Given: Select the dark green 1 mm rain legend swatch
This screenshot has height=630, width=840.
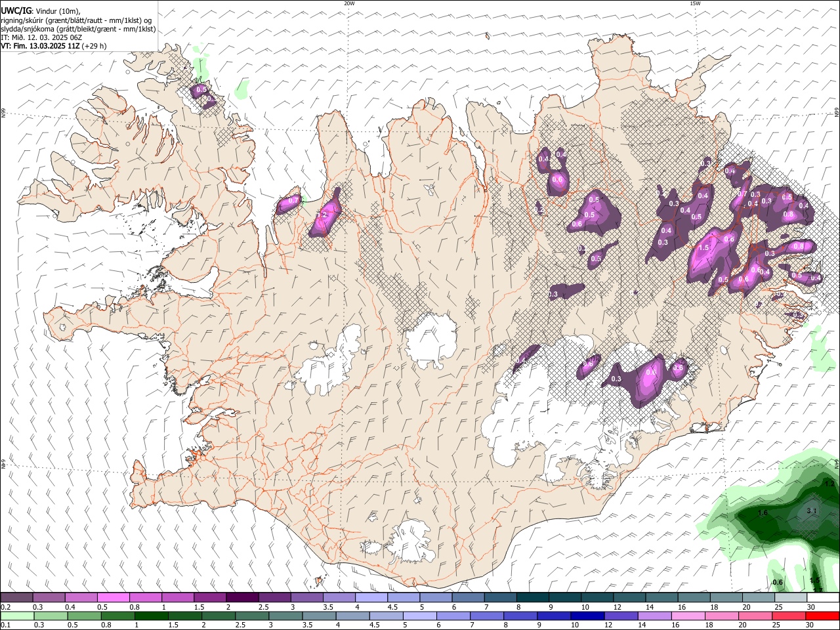Looking at the screenshot, I should pos(151,616).
